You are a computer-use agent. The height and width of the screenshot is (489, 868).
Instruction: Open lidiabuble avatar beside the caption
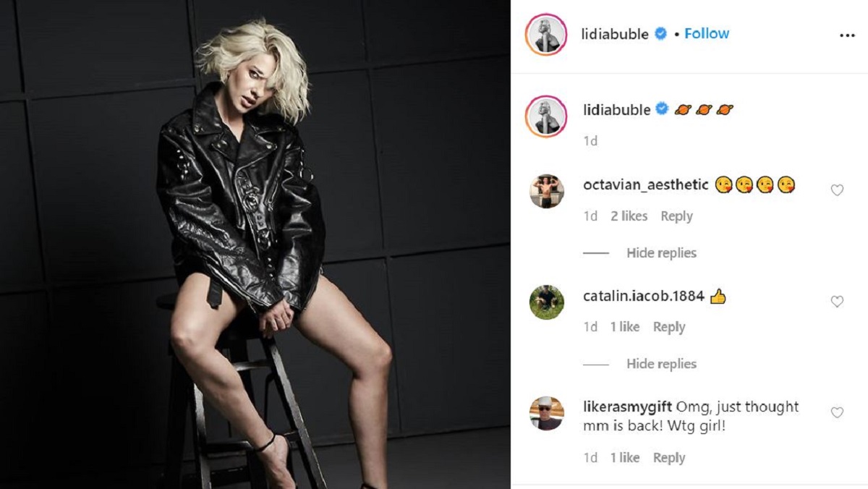546,116
